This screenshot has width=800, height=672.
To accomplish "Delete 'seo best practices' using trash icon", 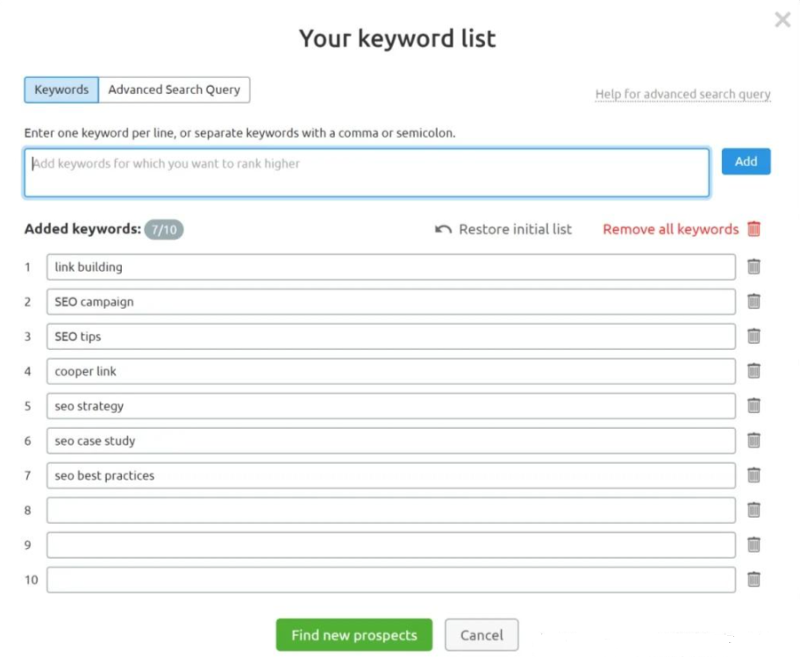I will pos(754,475).
